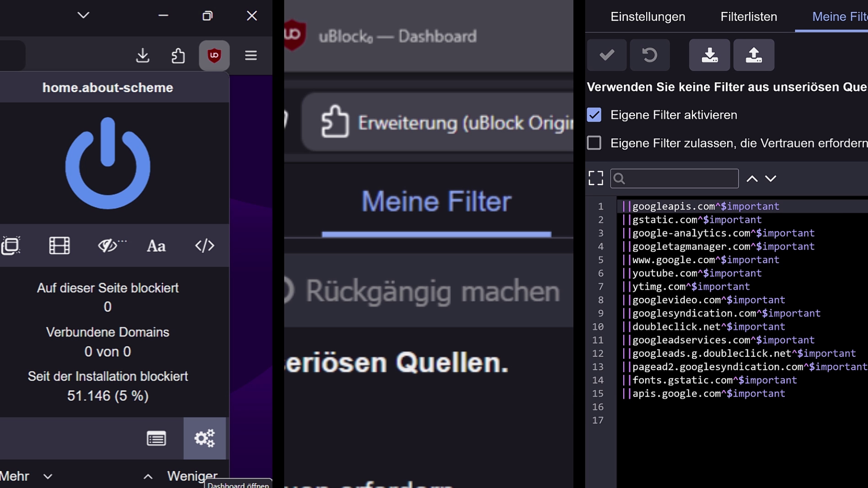Go to next search match arrow
This screenshot has width=868, height=488.
(771, 179)
